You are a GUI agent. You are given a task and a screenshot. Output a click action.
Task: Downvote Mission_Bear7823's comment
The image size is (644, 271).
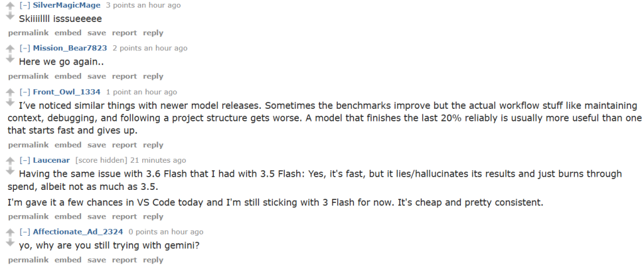(x=11, y=59)
